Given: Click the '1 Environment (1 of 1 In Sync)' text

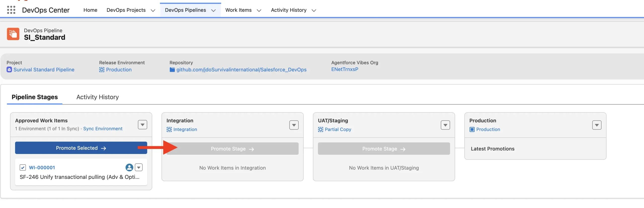Looking at the screenshot, I should [x=47, y=129].
